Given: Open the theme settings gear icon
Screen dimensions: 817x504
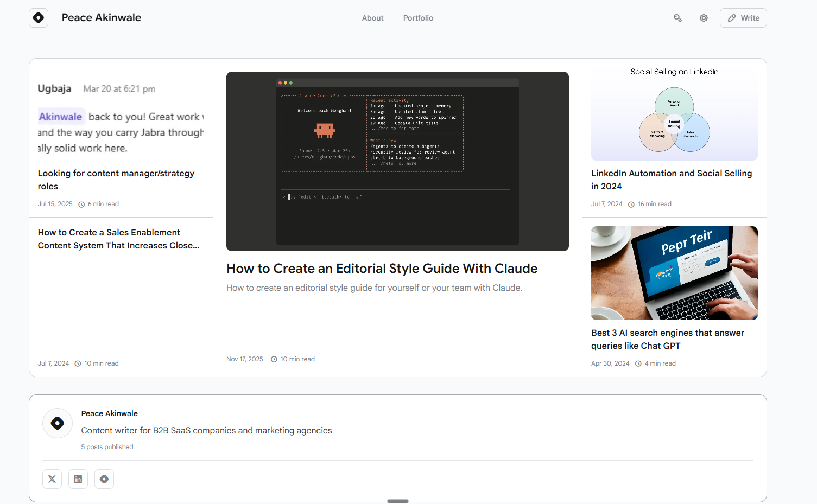Looking at the screenshot, I should click(704, 17).
